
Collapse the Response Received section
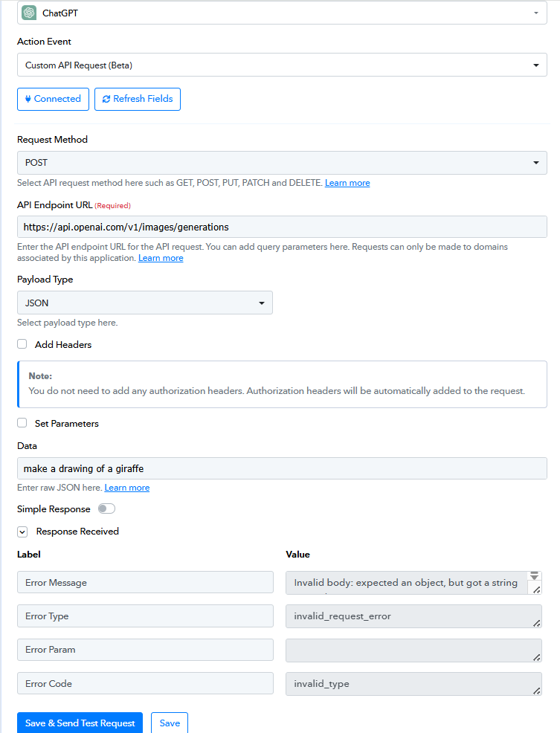pos(22,532)
